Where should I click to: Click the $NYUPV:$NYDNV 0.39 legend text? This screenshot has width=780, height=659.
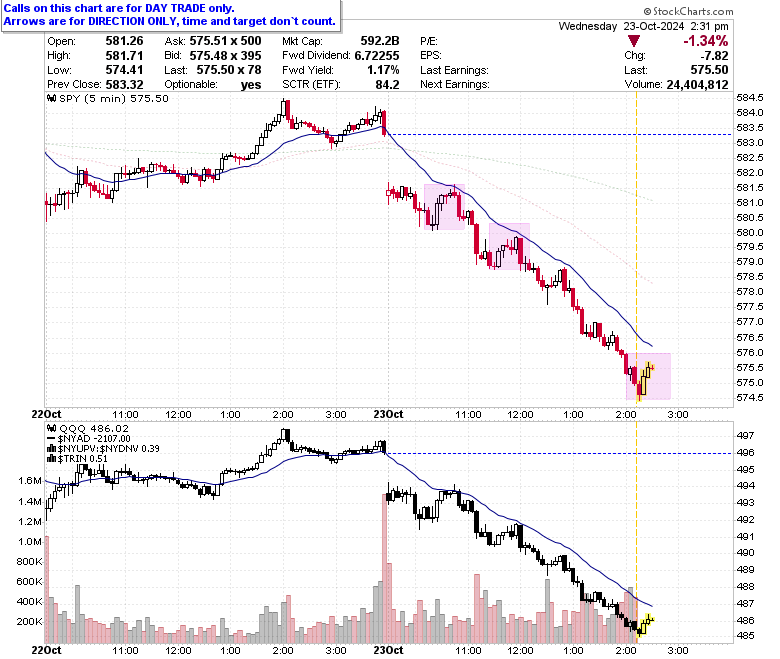point(108,449)
